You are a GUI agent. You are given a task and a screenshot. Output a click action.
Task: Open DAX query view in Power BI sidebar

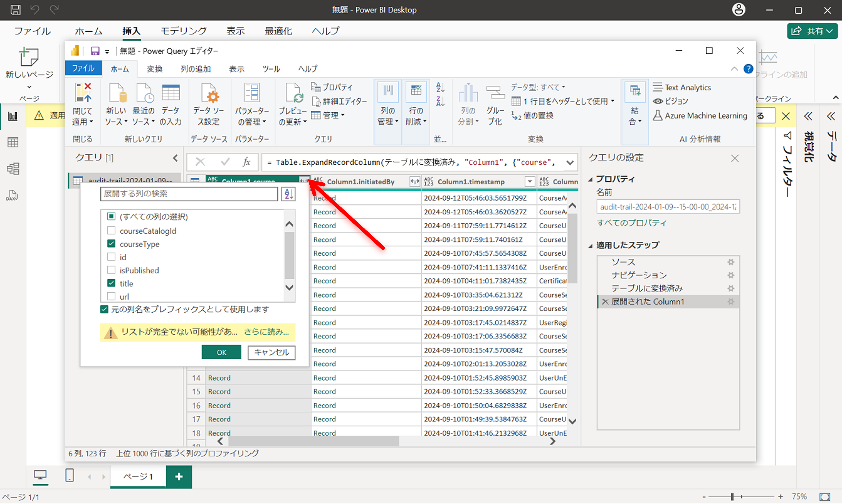pyautogui.click(x=13, y=195)
